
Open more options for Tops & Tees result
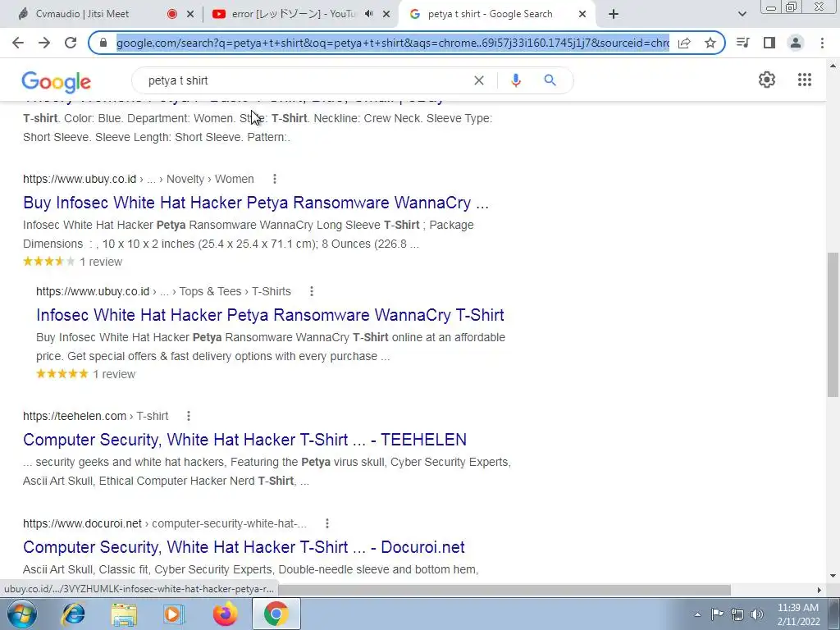pyautogui.click(x=311, y=291)
